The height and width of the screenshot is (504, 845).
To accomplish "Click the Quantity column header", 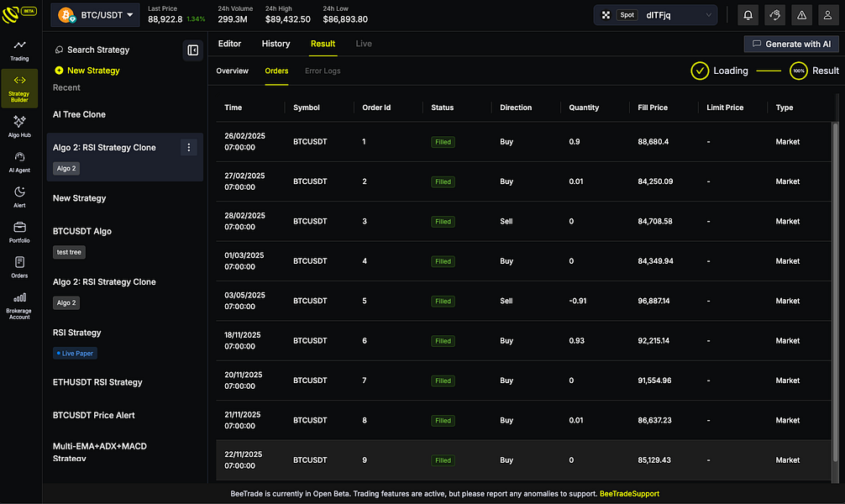I will click(x=584, y=108).
